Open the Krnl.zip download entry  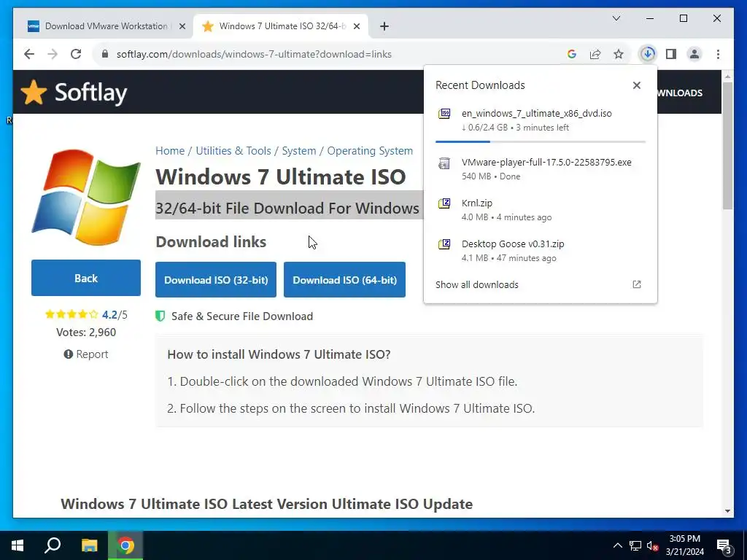pyautogui.click(x=541, y=210)
